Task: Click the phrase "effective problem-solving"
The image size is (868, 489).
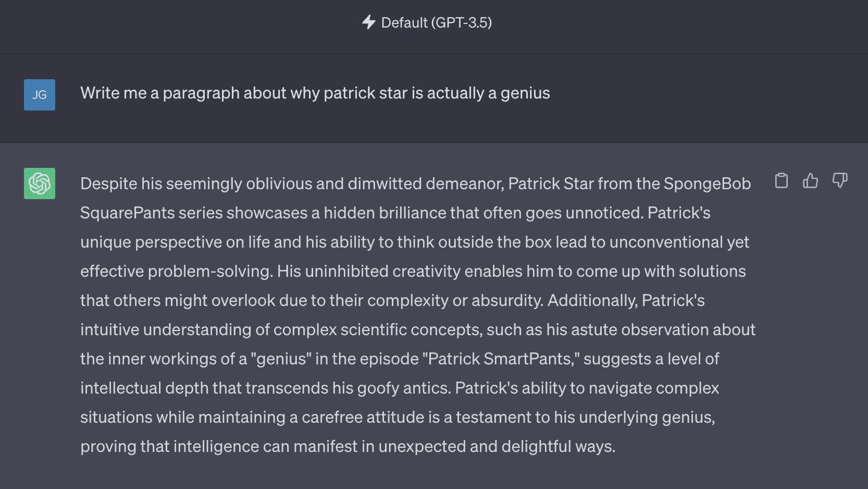Action: click(176, 271)
